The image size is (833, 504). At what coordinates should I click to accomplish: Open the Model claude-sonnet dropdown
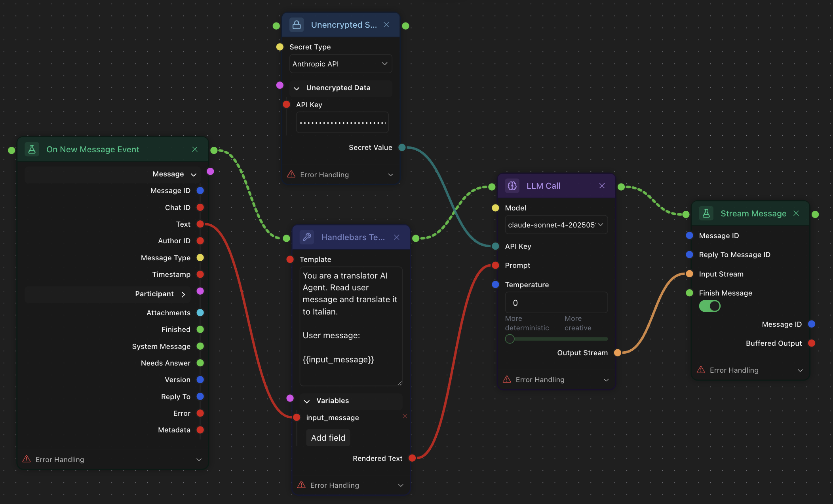pos(556,225)
